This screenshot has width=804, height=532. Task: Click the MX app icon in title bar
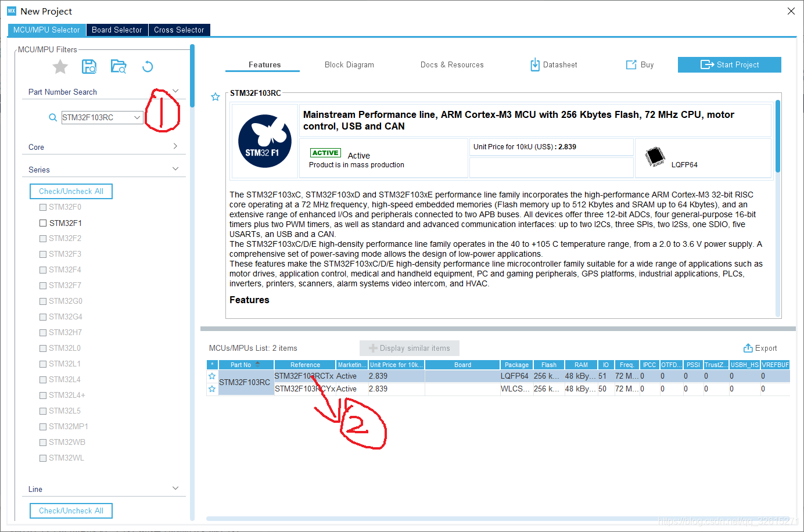coord(12,11)
